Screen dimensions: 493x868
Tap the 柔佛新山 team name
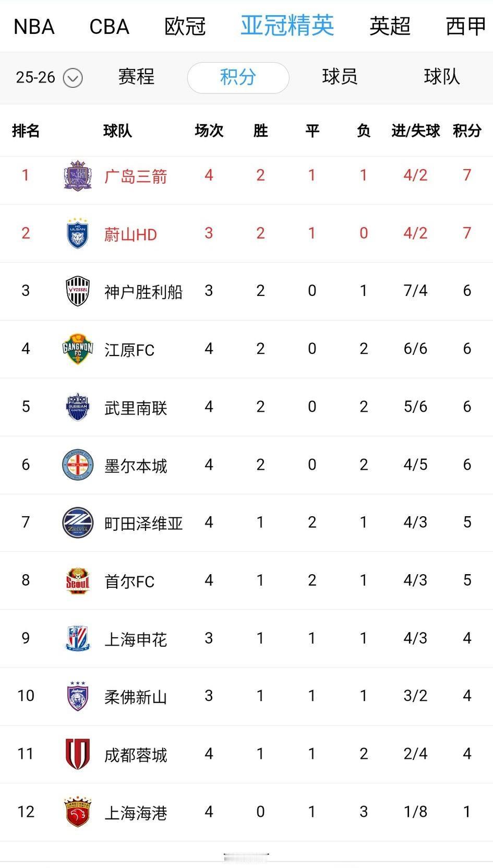pyautogui.click(x=136, y=697)
